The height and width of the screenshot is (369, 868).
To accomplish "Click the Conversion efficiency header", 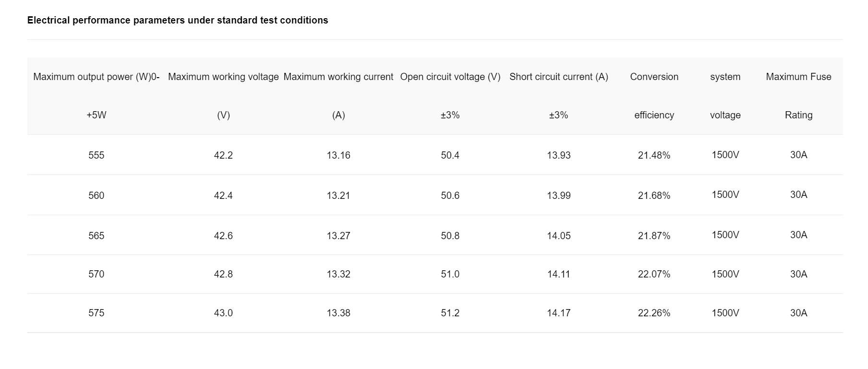I will [x=654, y=96].
